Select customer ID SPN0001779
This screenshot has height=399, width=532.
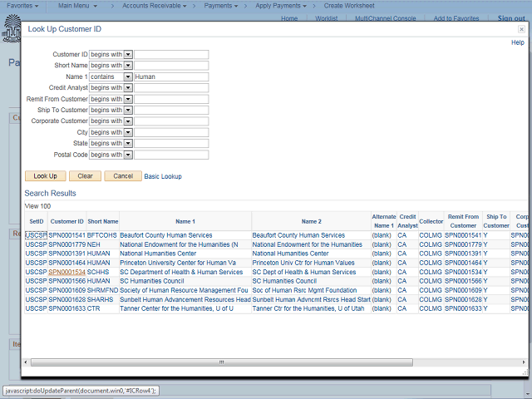pyautogui.click(x=66, y=244)
